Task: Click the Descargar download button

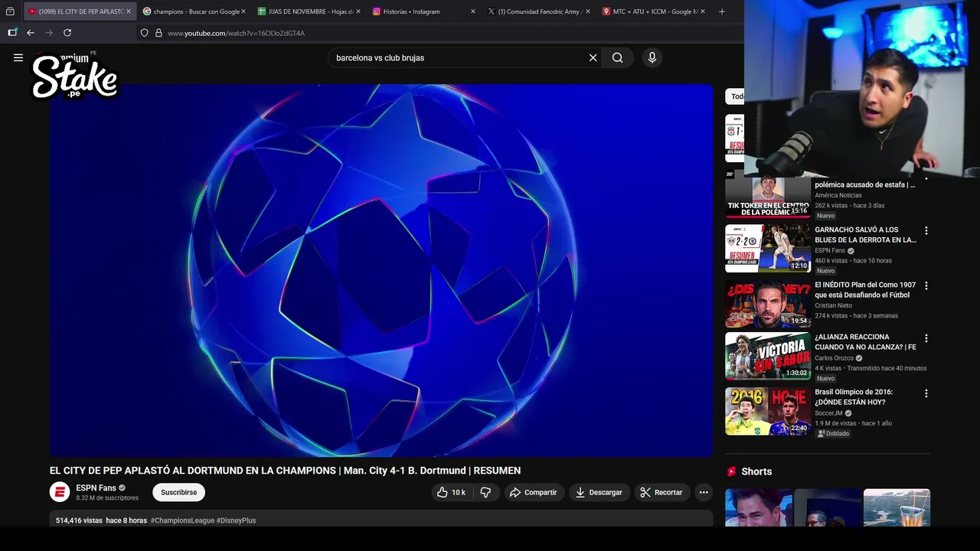Action: tap(599, 492)
